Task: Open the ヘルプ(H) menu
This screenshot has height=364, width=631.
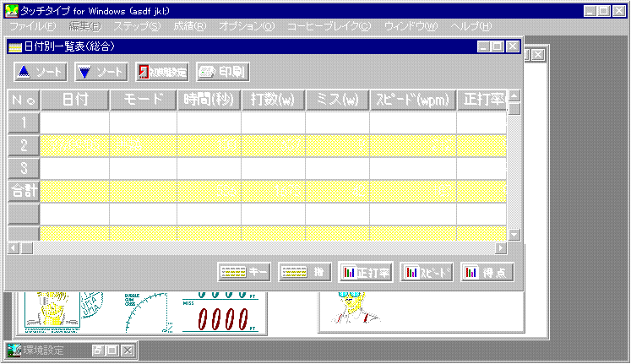Action: click(x=471, y=26)
